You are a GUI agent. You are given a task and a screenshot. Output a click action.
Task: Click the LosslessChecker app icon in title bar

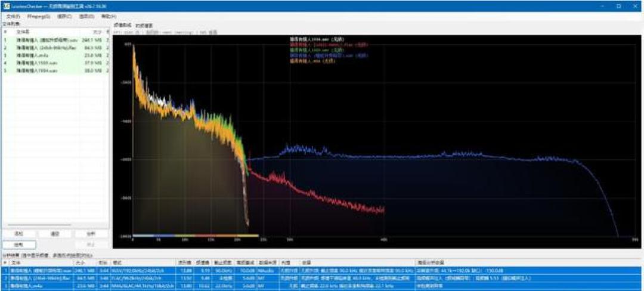click(7, 6)
